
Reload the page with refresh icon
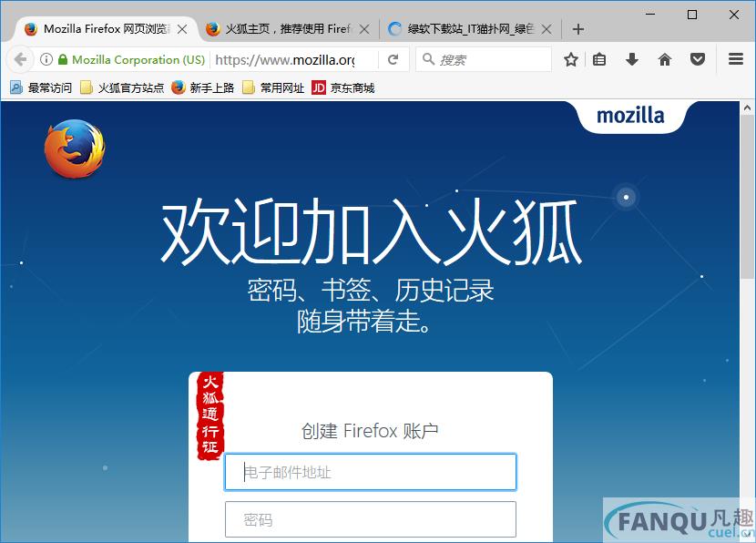pos(393,59)
